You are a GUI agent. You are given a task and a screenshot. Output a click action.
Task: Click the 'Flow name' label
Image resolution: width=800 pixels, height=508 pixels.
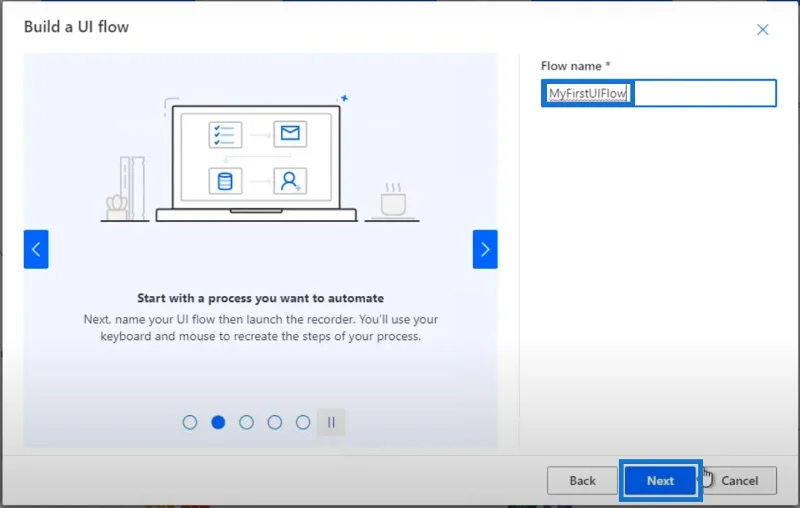pyautogui.click(x=571, y=66)
